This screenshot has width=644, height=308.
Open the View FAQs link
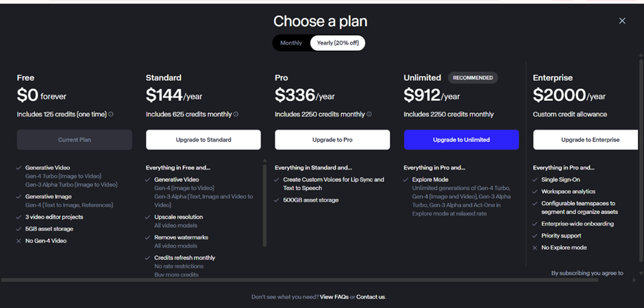pos(334,297)
